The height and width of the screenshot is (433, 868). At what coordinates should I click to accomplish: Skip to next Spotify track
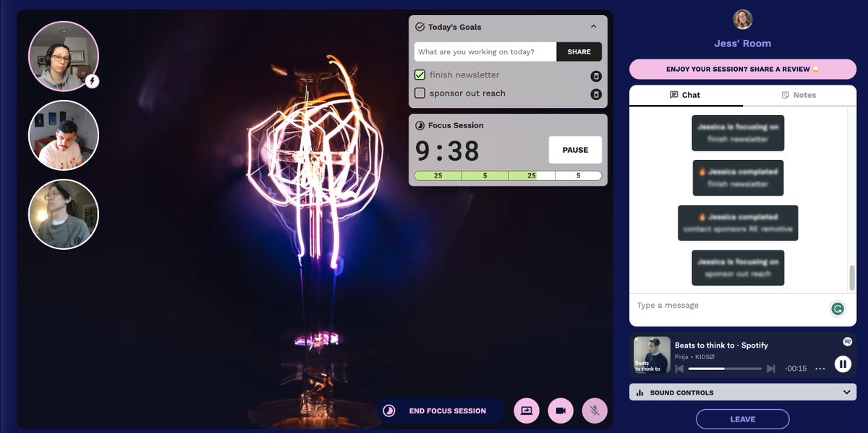(771, 369)
